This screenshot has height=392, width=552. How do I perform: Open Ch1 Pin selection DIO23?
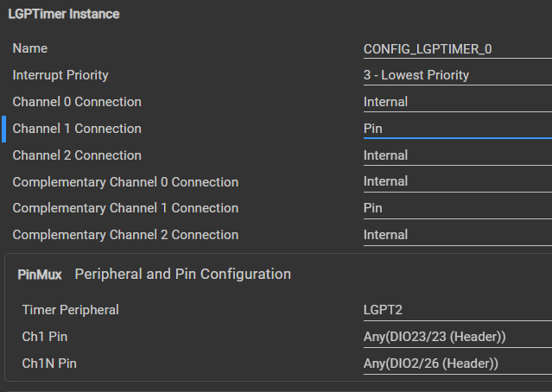458,337
